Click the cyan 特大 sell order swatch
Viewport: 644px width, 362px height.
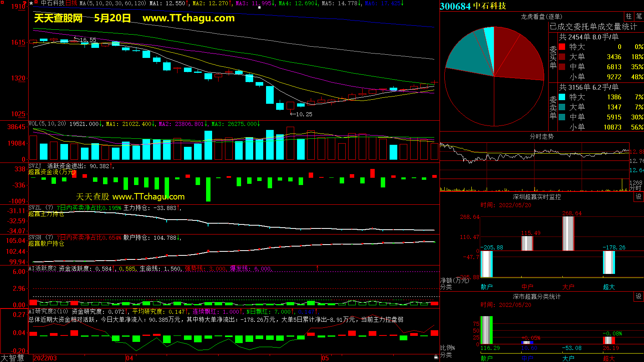562,97
